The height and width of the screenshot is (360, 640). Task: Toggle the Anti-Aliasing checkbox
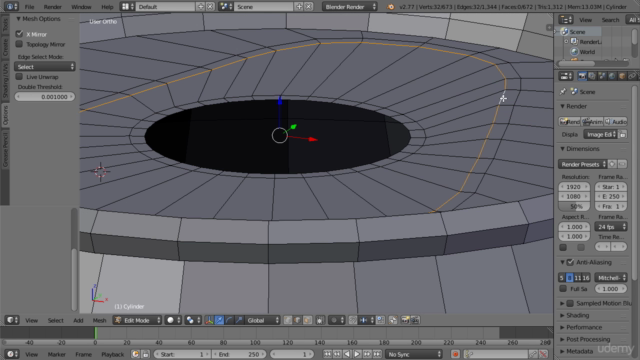click(x=571, y=262)
